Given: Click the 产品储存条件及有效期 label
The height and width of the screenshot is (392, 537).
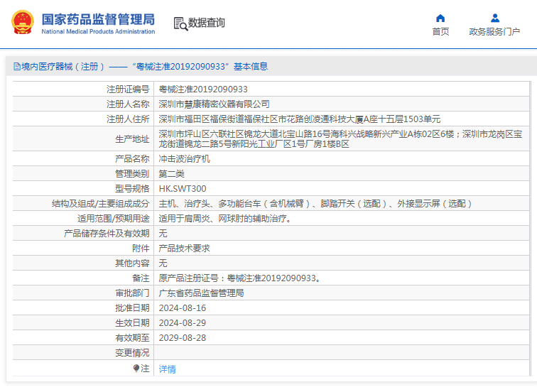Looking at the screenshot, I should click(107, 234).
